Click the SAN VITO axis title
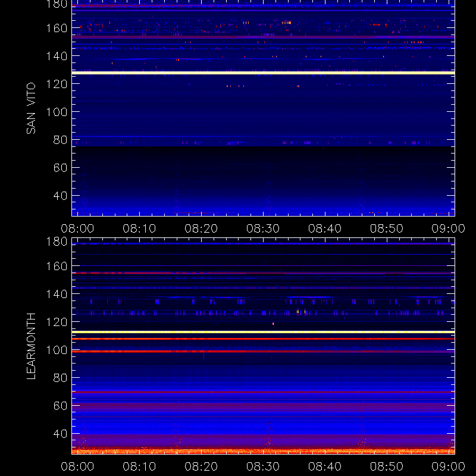Viewport: 476px width, 476px height. [x=31, y=108]
